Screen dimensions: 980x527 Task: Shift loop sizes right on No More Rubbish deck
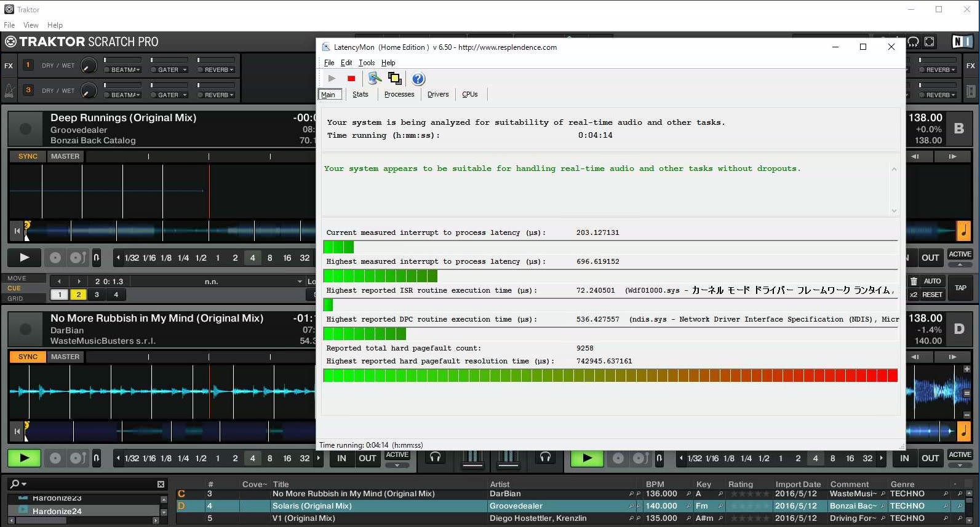pyautogui.click(x=318, y=458)
